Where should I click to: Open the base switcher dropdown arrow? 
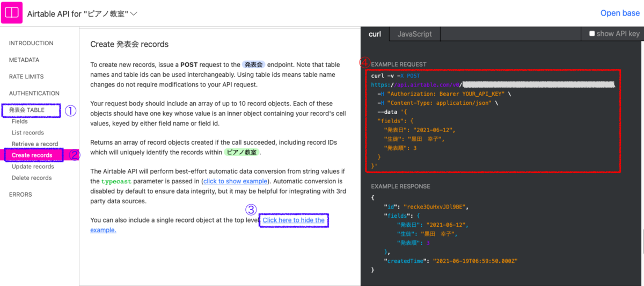point(134,13)
